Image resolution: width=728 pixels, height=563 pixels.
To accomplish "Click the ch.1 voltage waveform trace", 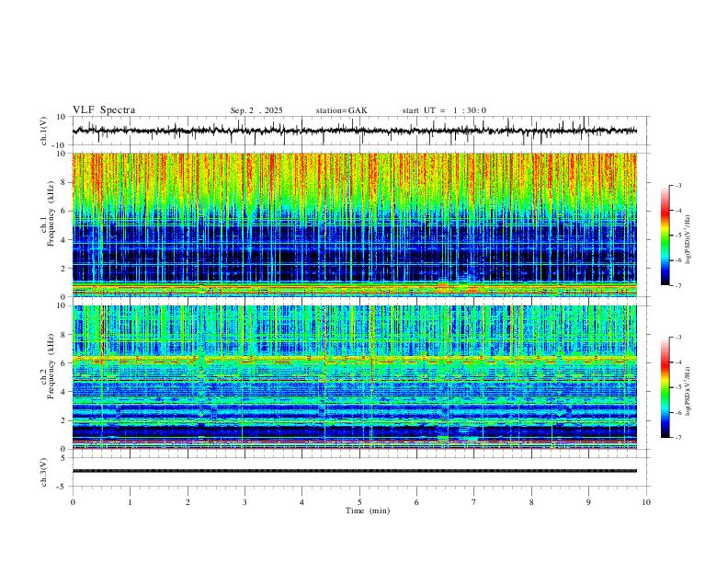I will [354, 131].
